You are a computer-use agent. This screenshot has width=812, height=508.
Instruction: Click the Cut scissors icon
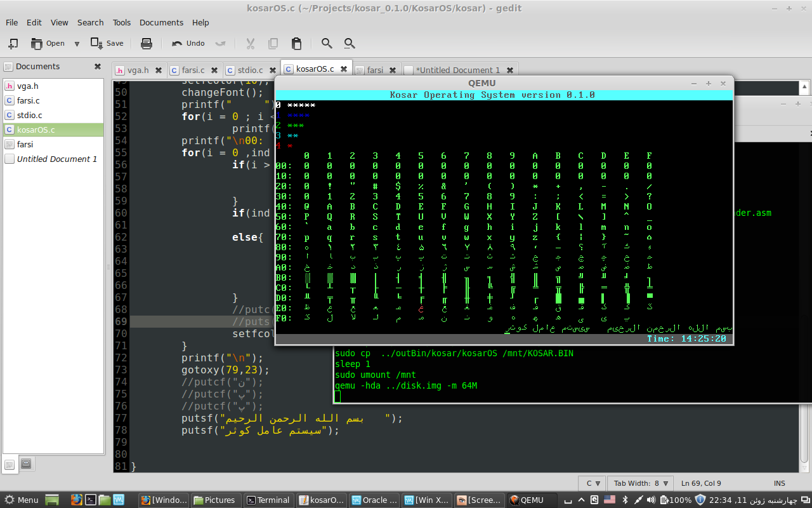pyautogui.click(x=250, y=44)
